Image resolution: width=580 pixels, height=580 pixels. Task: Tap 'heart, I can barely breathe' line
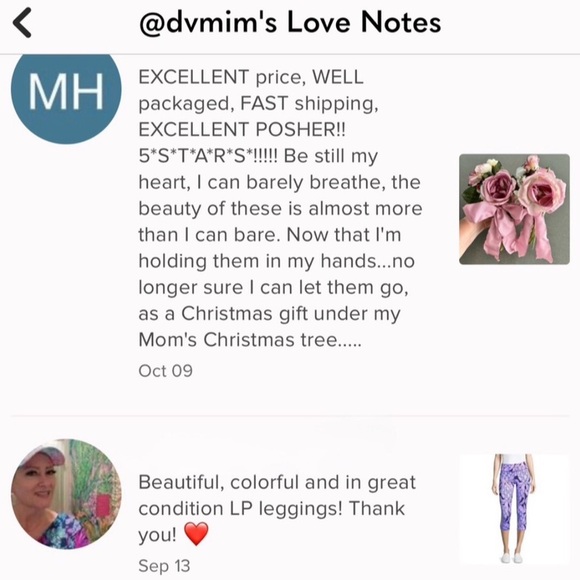point(280,182)
